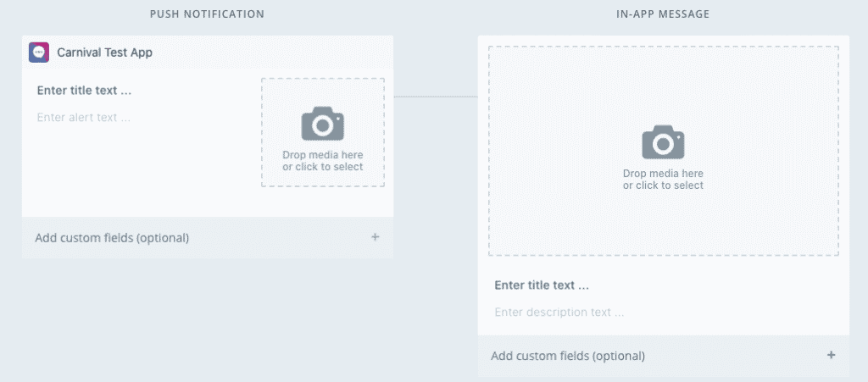Click the 'Enter alert text' field
Screen dimensions: 868x382
pos(84,118)
